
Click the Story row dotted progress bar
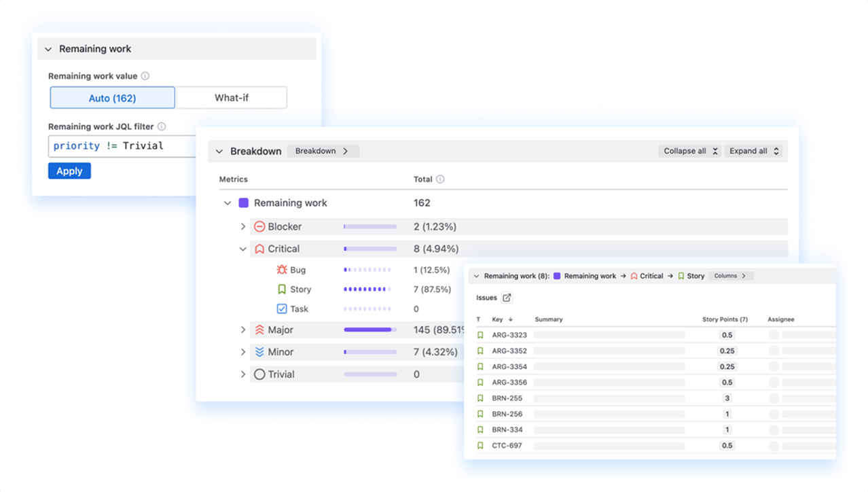tap(368, 289)
